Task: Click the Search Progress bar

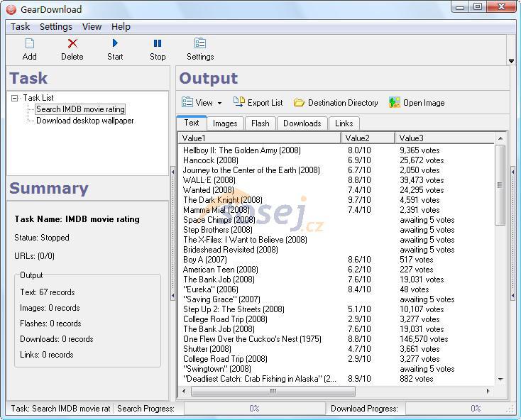Action: pyautogui.click(x=255, y=409)
